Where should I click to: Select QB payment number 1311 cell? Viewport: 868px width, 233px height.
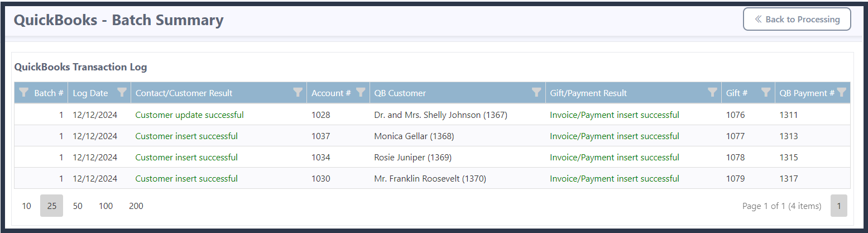click(x=789, y=115)
